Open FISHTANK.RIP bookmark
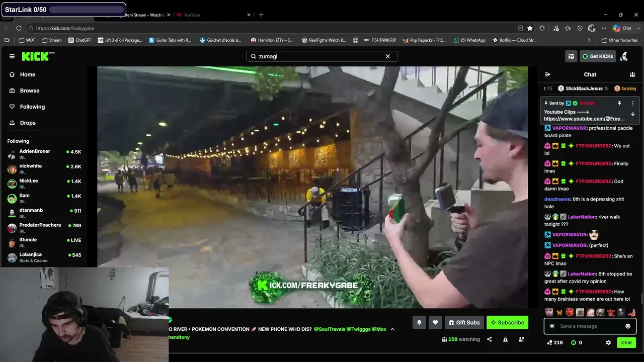This screenshot has height=362, width=644. click(380, 40)
